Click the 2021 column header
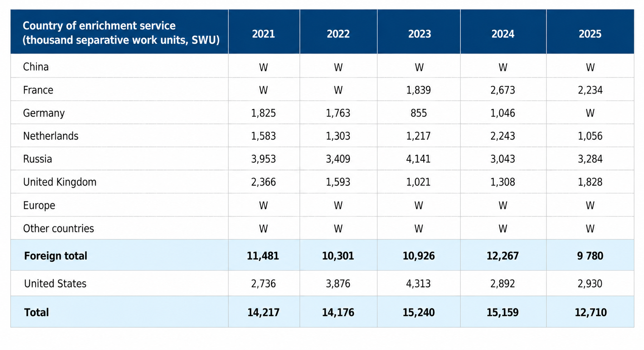Image resolution: width=644 pixels, height=350 pixels. pyautogui.click(x=264, y=34)
